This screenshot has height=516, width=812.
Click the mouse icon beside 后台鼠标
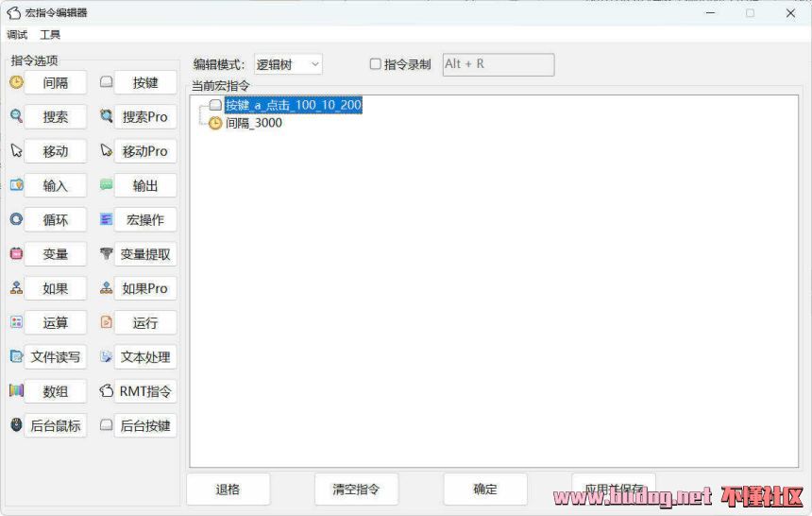[17, 424]
